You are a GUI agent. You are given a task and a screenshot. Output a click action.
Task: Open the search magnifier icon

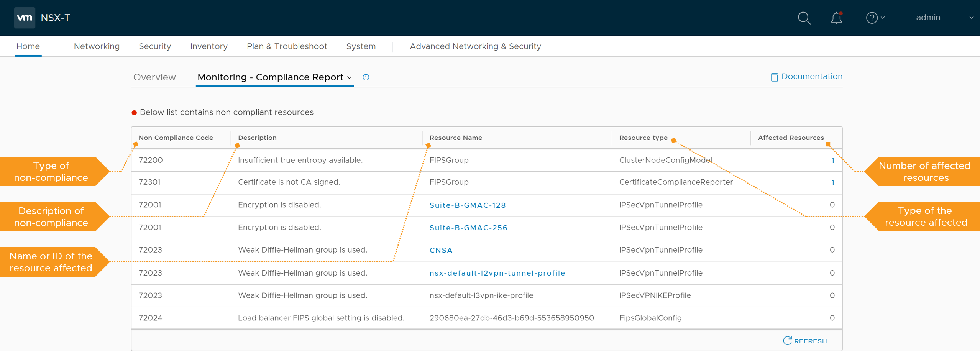coord(804,18)
